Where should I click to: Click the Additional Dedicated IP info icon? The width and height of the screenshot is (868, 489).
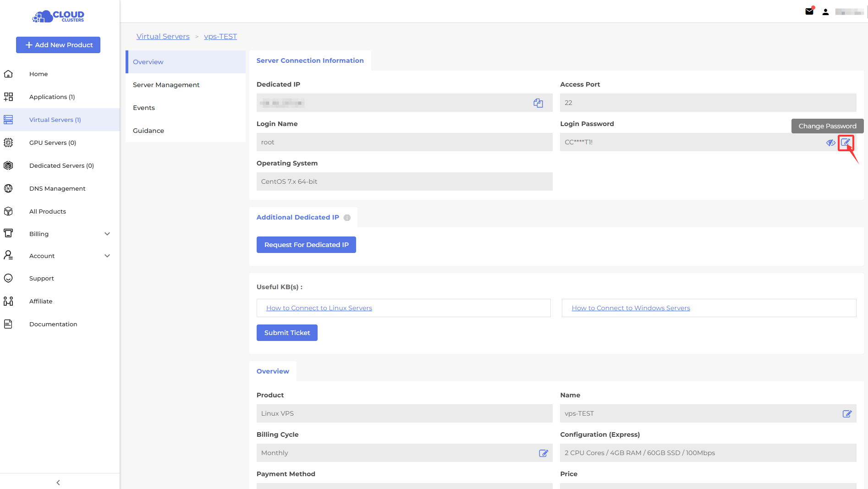(x=347, y=218)
